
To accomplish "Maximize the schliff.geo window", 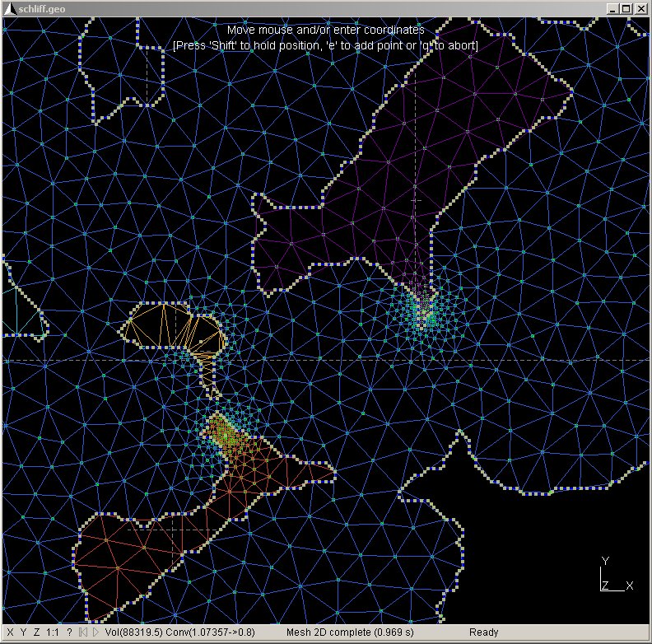I will click(x=626, y=9).
